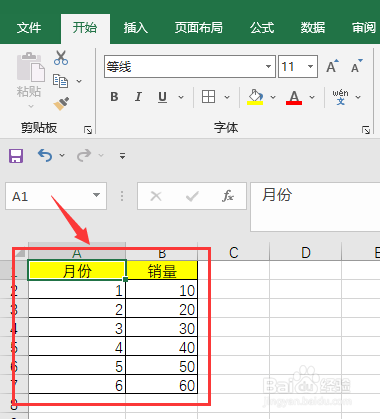
Task: Select cell with value 20
Action: pos(162,309)
